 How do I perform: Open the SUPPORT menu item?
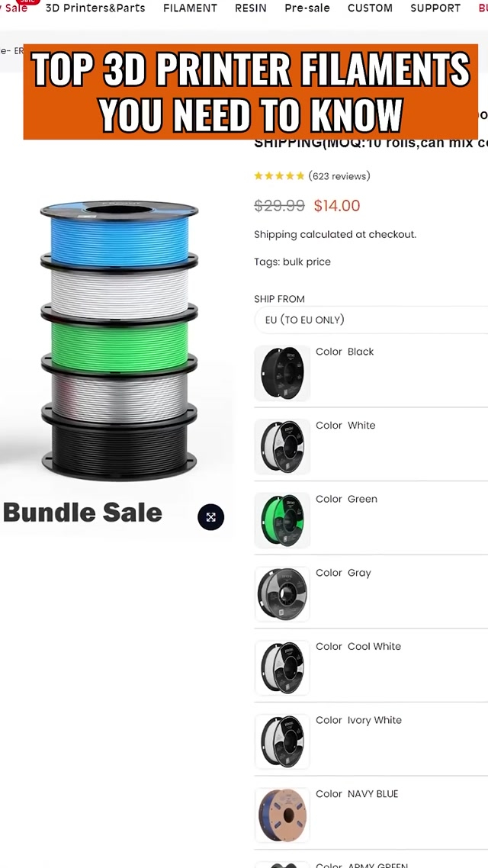(435, 8)
